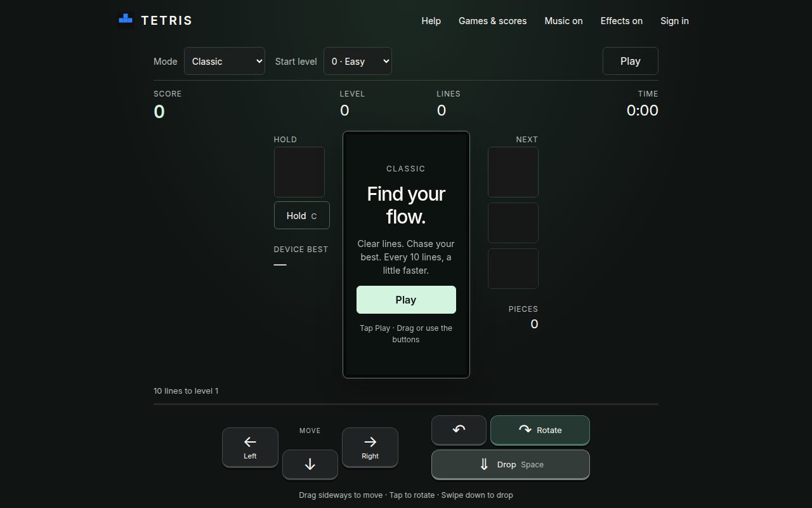Click the LEVEL label

[x=352, y=94]
